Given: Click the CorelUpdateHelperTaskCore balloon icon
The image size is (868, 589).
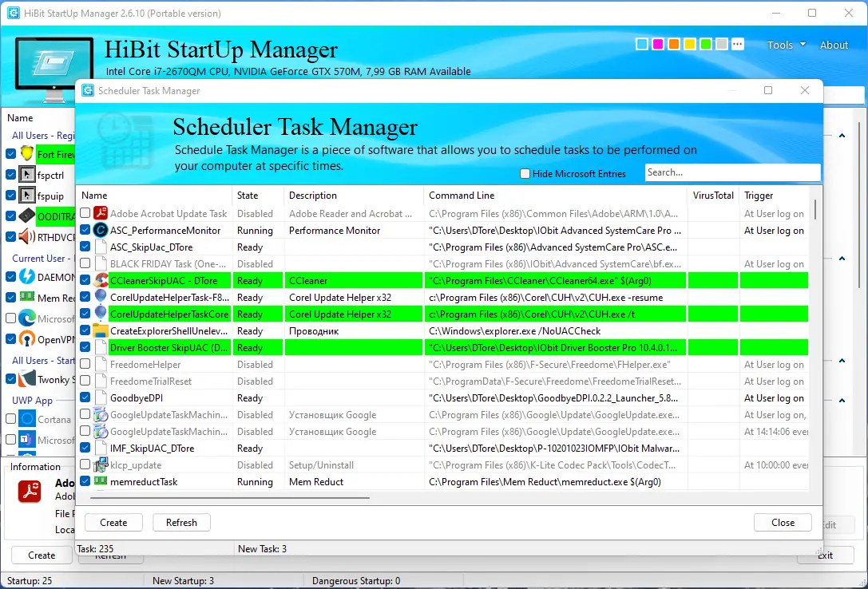Looking at the screenshot, I should tap(100, 314).
